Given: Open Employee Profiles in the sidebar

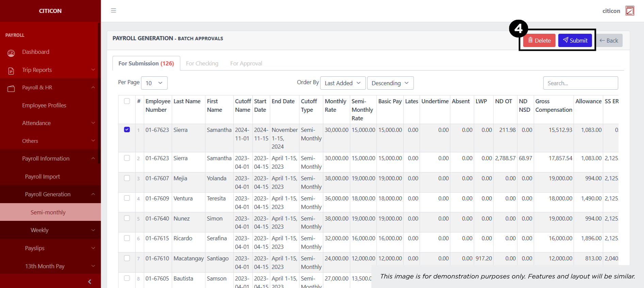Looking at the screenshot, I should coord(44,105).
